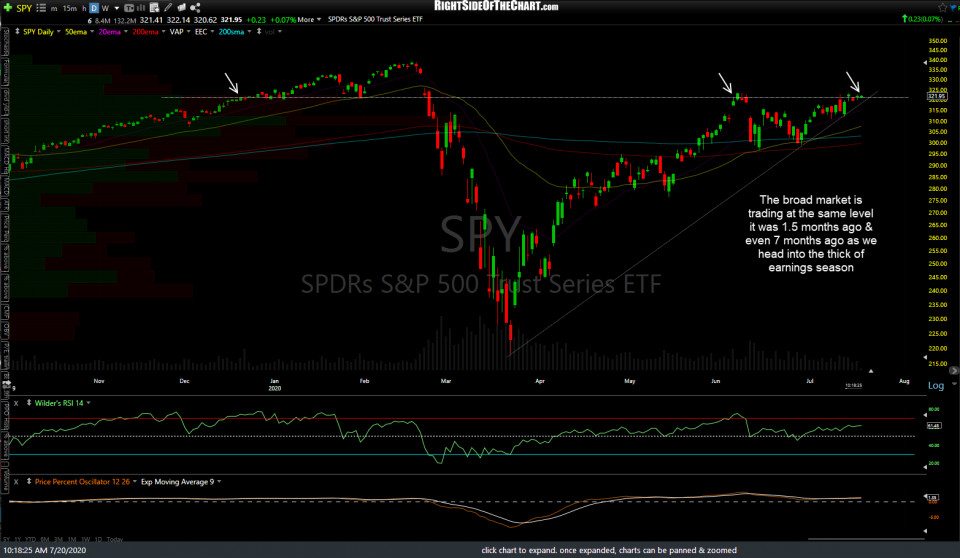Click Price Percent Oscillator reorder arrows icon
Viewport: 960px width, 558px height.
[x=28, y=481]
